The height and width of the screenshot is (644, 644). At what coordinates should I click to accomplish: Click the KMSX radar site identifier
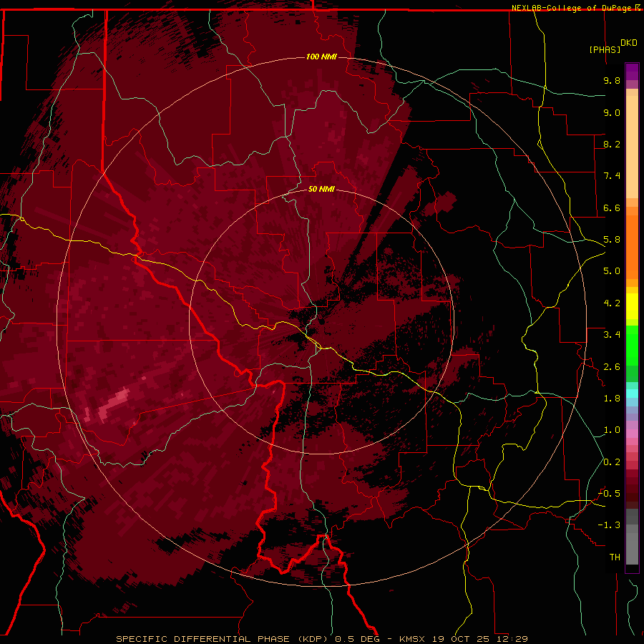pos(414,639)
